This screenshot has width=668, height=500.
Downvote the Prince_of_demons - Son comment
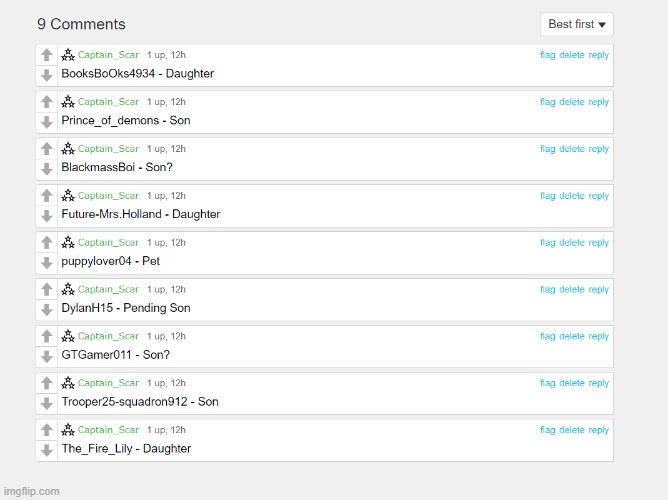point(46,122)
